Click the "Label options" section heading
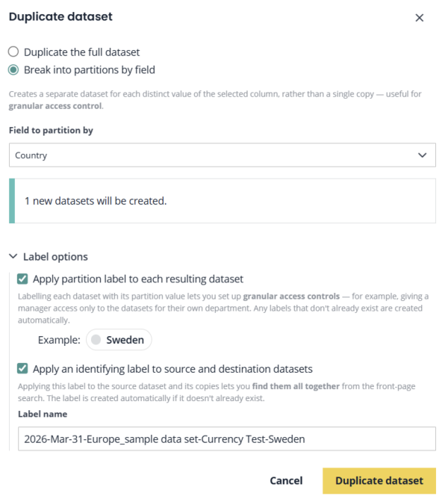This screenshot has width=448, height=502. click(x=55, y=257)
